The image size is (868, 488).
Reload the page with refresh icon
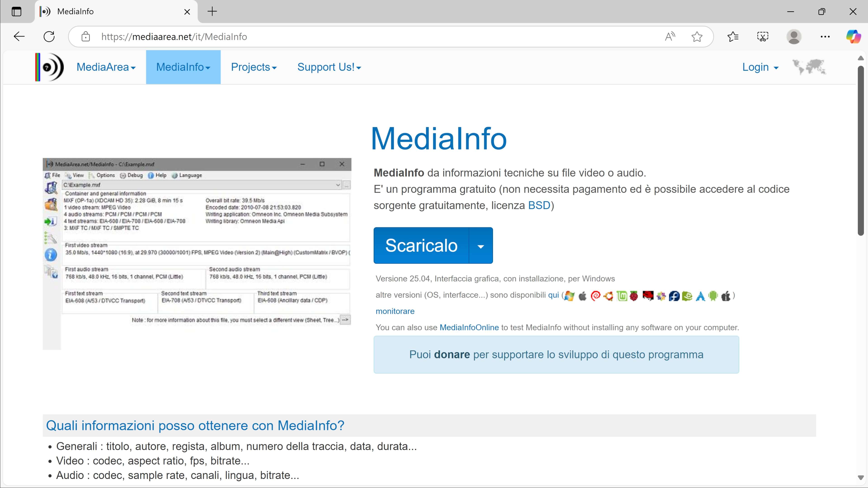coord(49,36)
